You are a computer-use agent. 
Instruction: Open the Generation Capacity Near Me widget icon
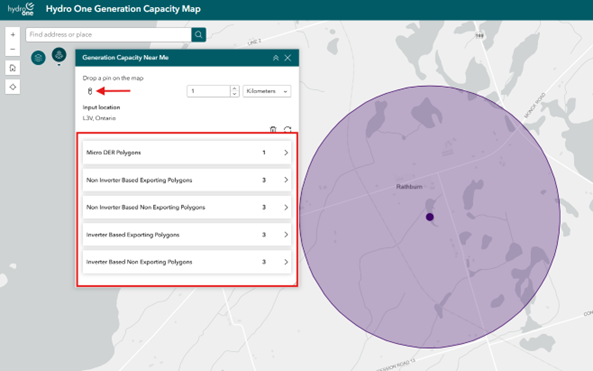click(x=59, y=55)
